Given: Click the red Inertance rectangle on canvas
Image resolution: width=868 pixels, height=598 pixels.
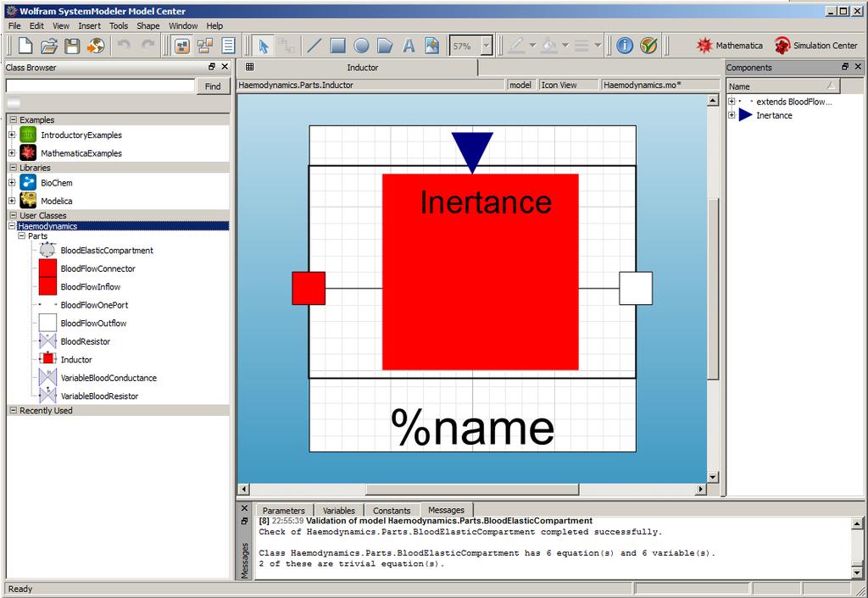Looking at the screenshot, I should click(x=480, y=272).
